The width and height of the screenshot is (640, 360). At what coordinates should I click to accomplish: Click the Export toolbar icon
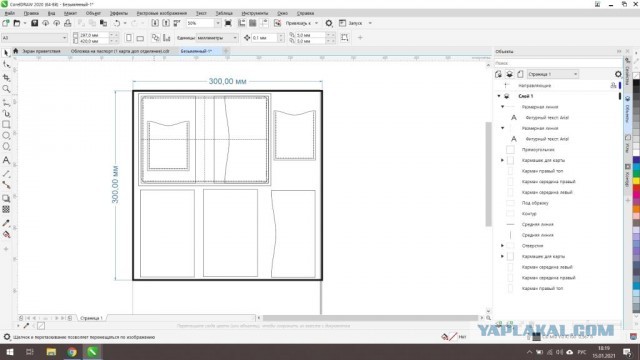[166, 23]
